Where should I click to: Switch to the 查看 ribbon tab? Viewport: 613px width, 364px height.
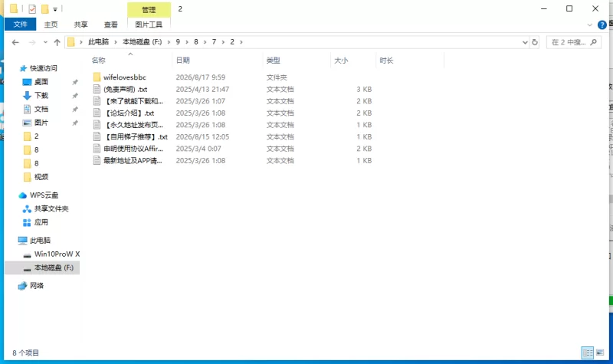(110, 25)
